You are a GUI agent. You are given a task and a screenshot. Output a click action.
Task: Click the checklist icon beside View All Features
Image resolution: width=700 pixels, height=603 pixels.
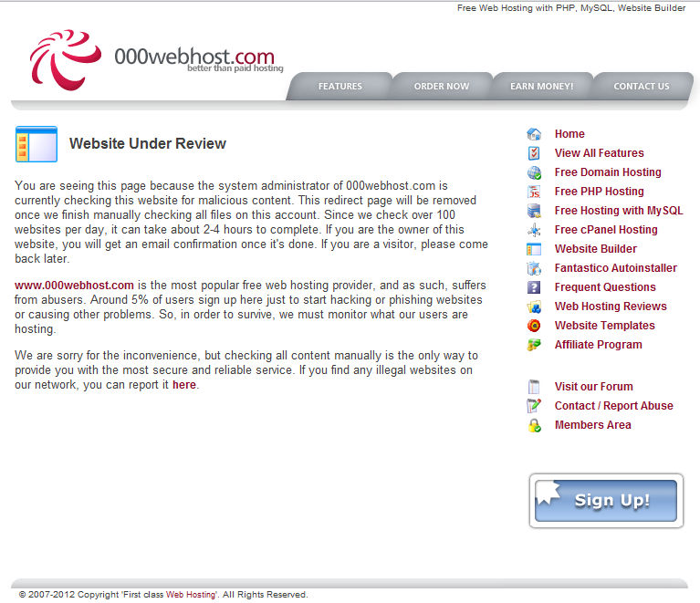point(534,153)
